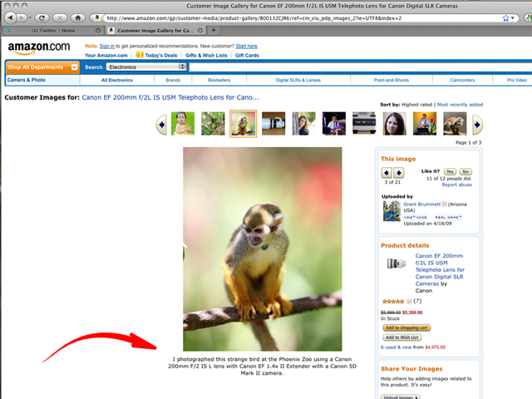Bookmark this page with the star icon
The height and width of the screenshot is (399, 532).
pos(506,18)
